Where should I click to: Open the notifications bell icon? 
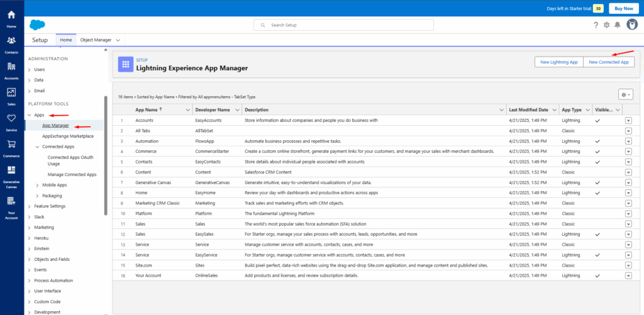pyautogui.click(x=618, y=25)
